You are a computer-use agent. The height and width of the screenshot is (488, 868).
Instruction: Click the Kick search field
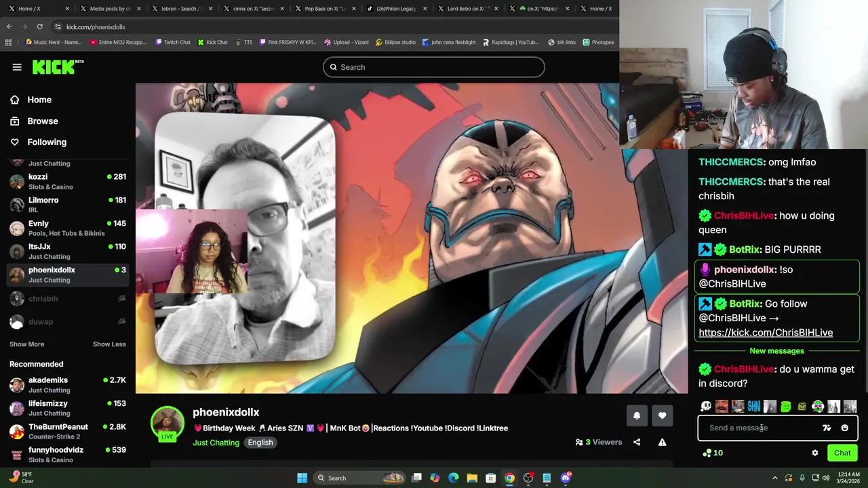point(433,67)
